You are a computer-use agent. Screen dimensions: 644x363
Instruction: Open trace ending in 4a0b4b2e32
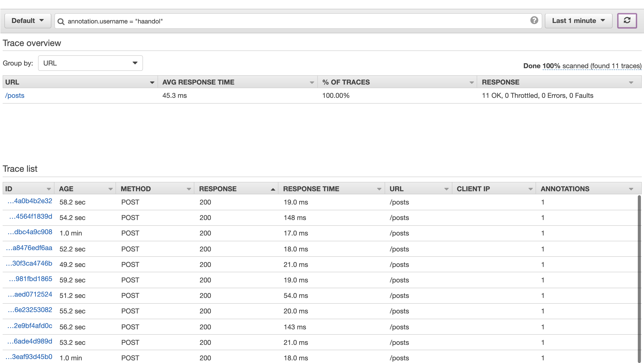pyautogui.click(x=30, y=201)
